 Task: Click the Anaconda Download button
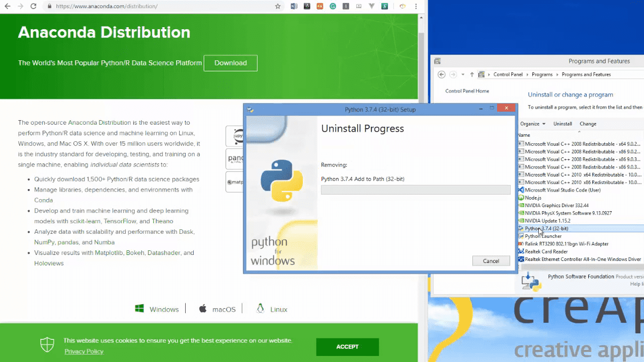tap(230, 63)
